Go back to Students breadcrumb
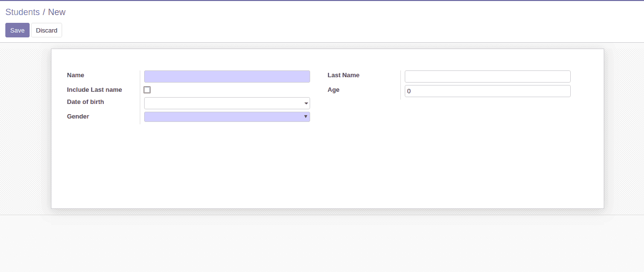 [x=22, y=12]
